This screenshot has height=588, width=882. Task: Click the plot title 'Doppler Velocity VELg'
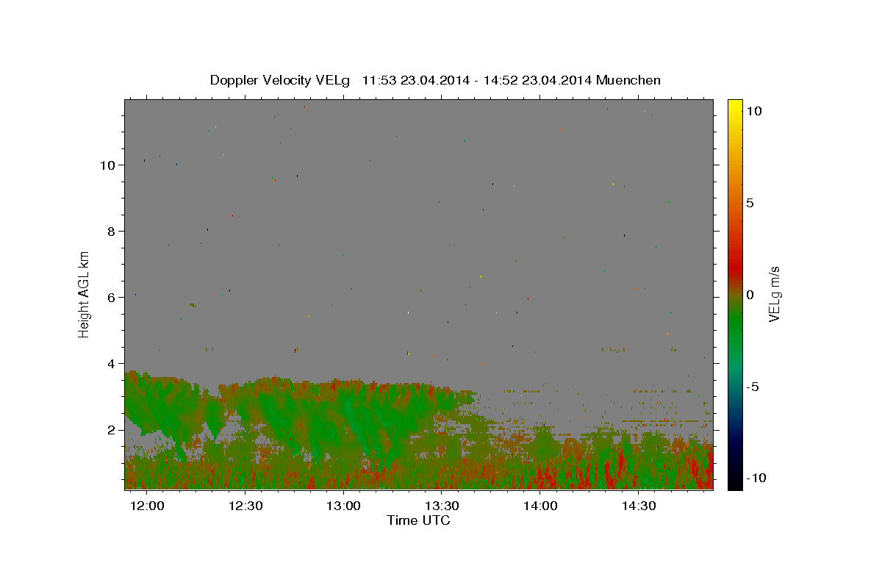pyautogui.click(x=280, y=80)
